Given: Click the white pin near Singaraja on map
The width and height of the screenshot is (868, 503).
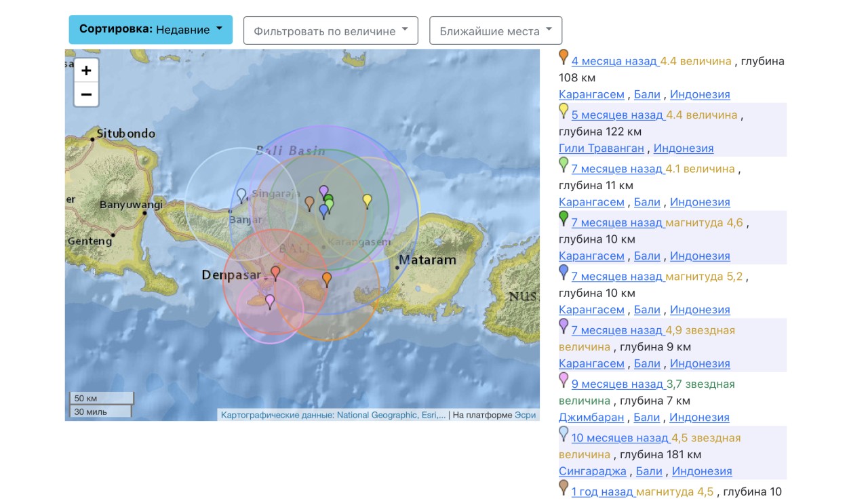Looking at the screenshot, I should pyautogui.click(x=241, y=196).
